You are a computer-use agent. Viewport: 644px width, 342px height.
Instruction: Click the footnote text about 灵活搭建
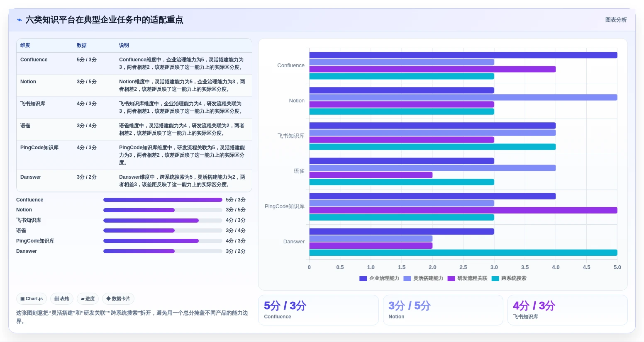[x=132, y=317]
